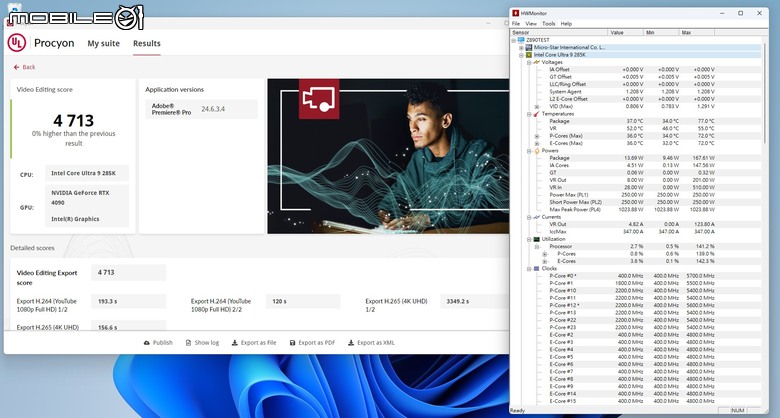Open the View menu in HWMonitor

tap(531, 23)
